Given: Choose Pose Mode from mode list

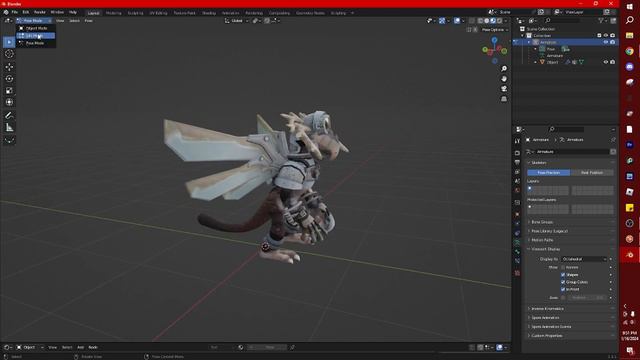Looking at the screenshot, I should (x=36, y=43).
